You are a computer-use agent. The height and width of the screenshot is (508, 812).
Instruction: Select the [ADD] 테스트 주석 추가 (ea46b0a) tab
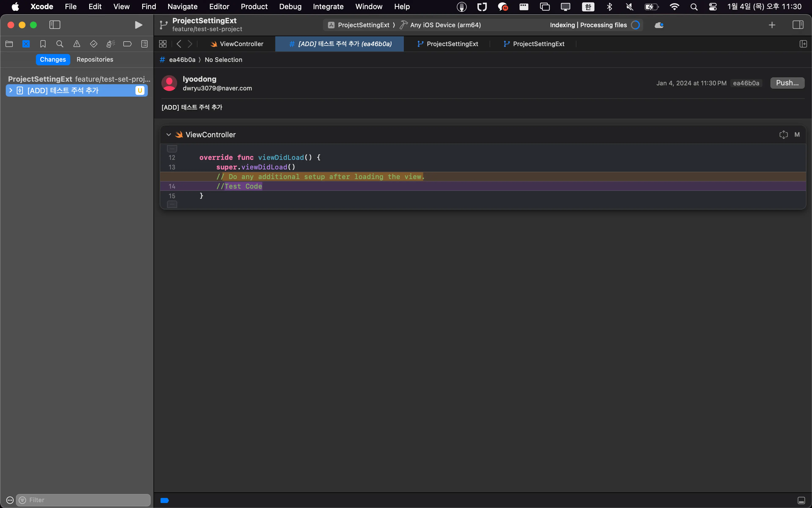[x=340, y=44]
